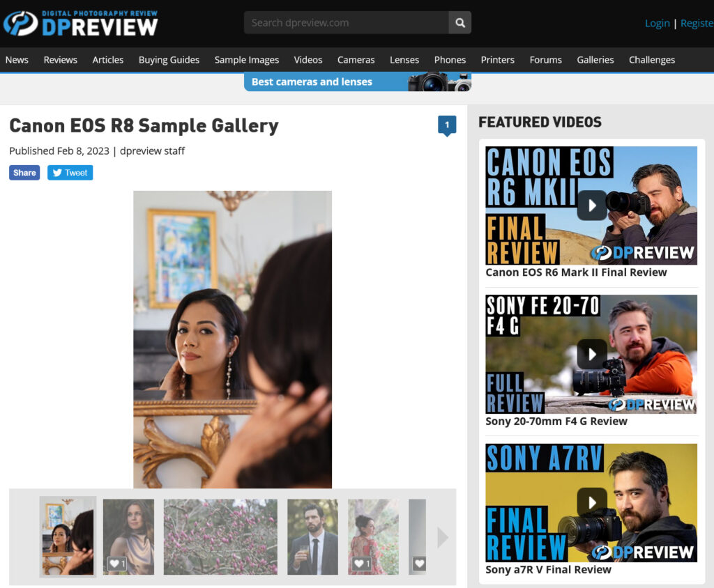Click the Tweet button
This screenshot has height=588, width=714.
(70, 173)
